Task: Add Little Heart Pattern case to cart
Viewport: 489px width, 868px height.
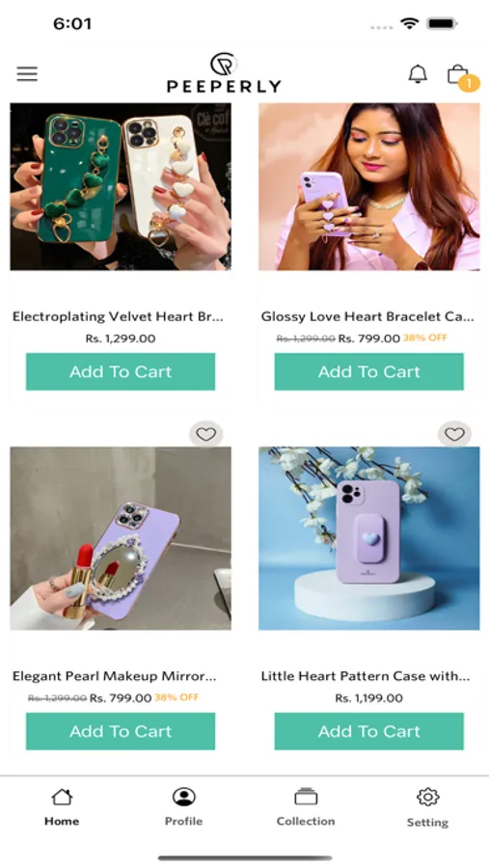Action: (x=368, y=731)
